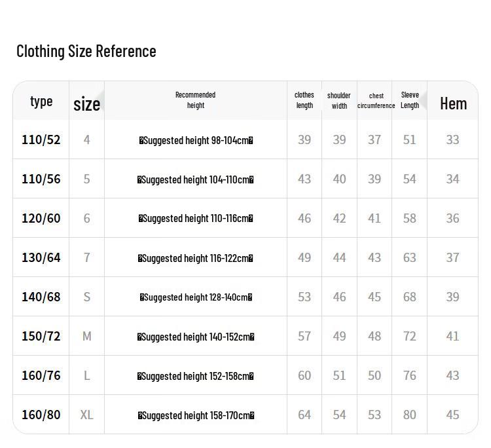Click the Sleeve Length header
The image size is (491, 448).
pyautogui.click(x=410, y=100)
